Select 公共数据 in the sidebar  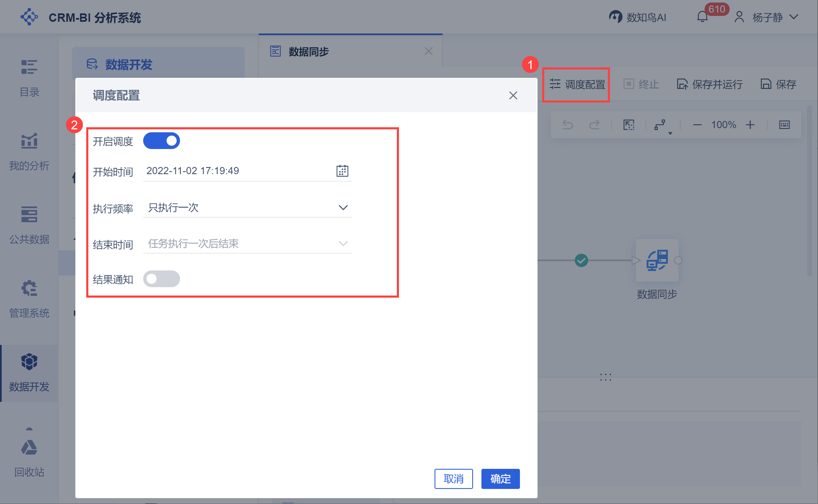click(x=29, y=226)
